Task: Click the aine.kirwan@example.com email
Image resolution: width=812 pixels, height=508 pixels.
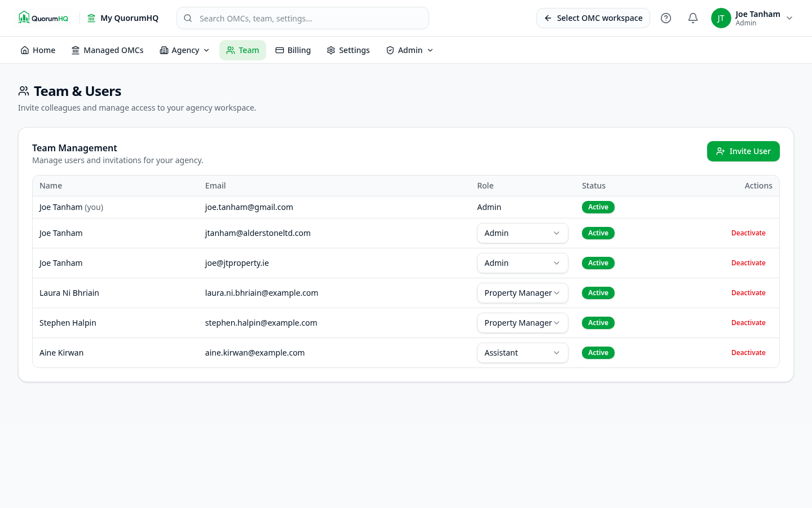Action: click(x=255, y=353)
